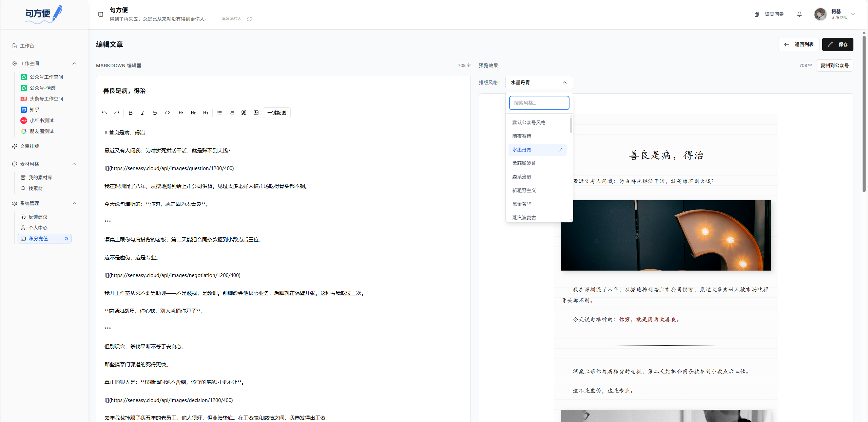Screen dimensions: 868x422
Task: Click the 保存 button
Action: tap(838, 44)
